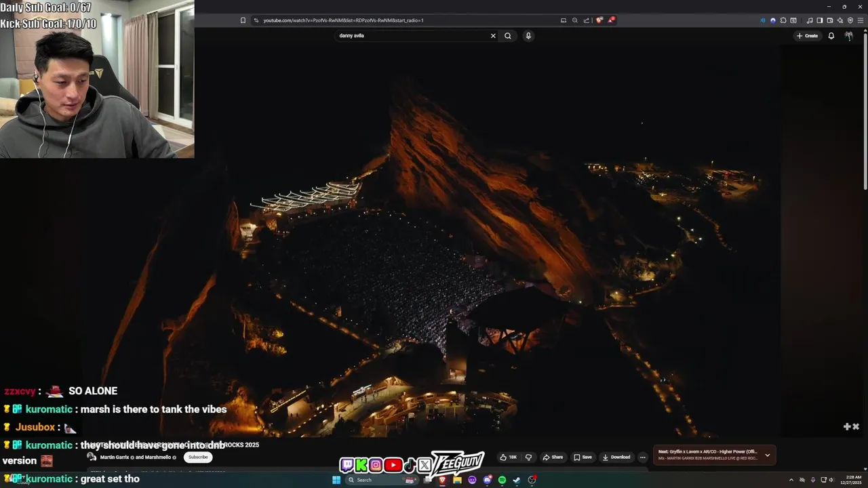The width and height of the screenshot is (868, 488).
Task: Click the YouTube search magnifier button
Action: tap(508, 36)
